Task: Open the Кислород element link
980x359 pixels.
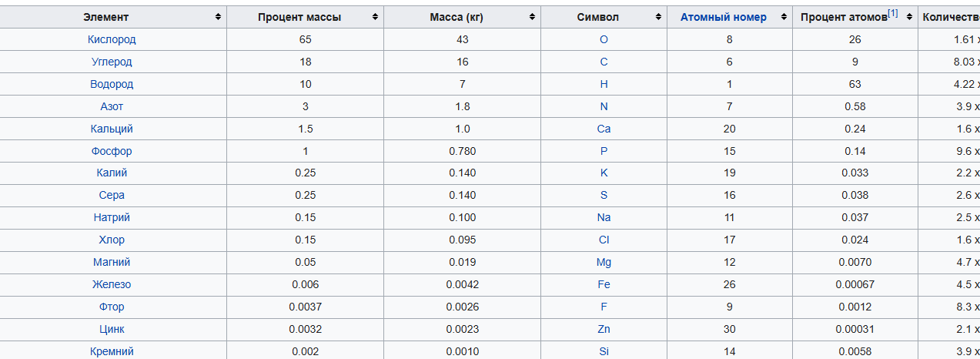Action: [x=112, y=39]
